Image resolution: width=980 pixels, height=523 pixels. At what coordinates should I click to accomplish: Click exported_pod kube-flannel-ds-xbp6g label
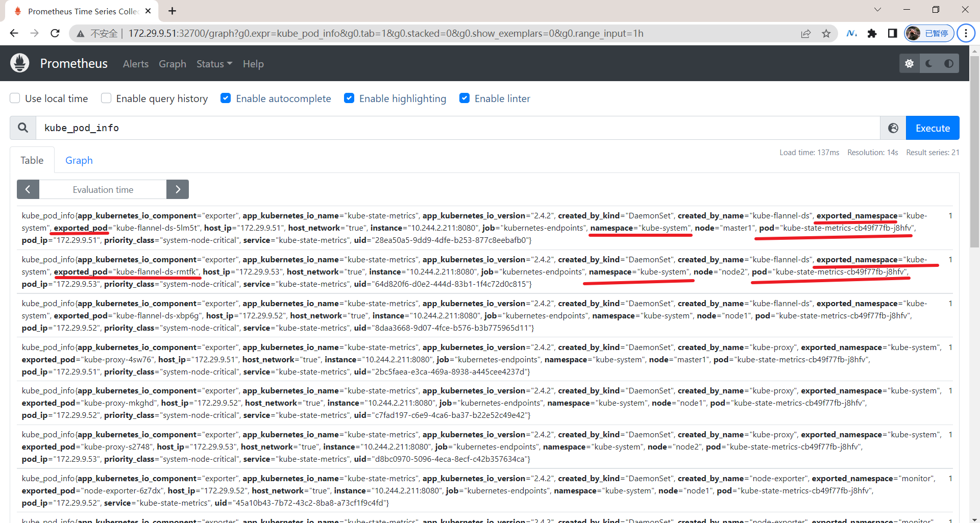[x=129, y=316]
